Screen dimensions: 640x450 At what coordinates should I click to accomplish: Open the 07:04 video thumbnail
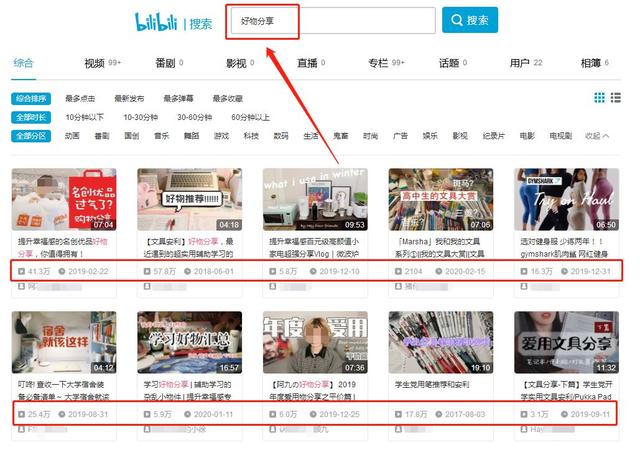coord(64,199)
